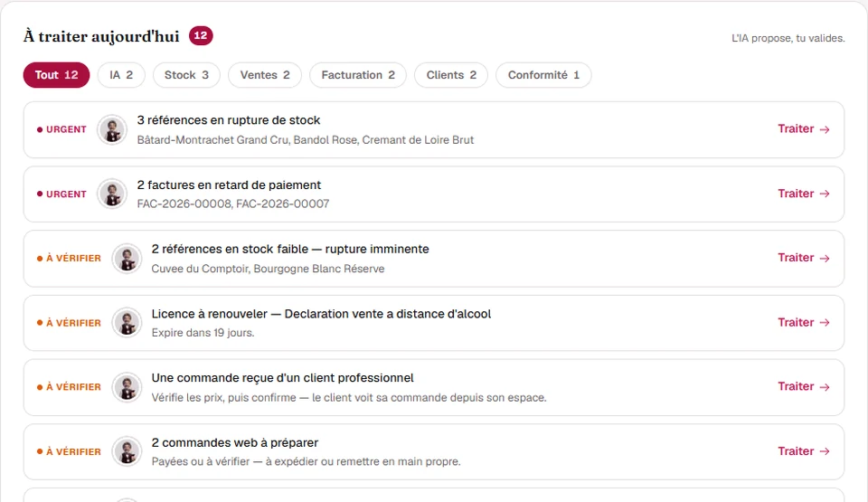Click Traiter for commande client professionnel
The height and width of the screenshot is (502, 868).
pos(804,387)
